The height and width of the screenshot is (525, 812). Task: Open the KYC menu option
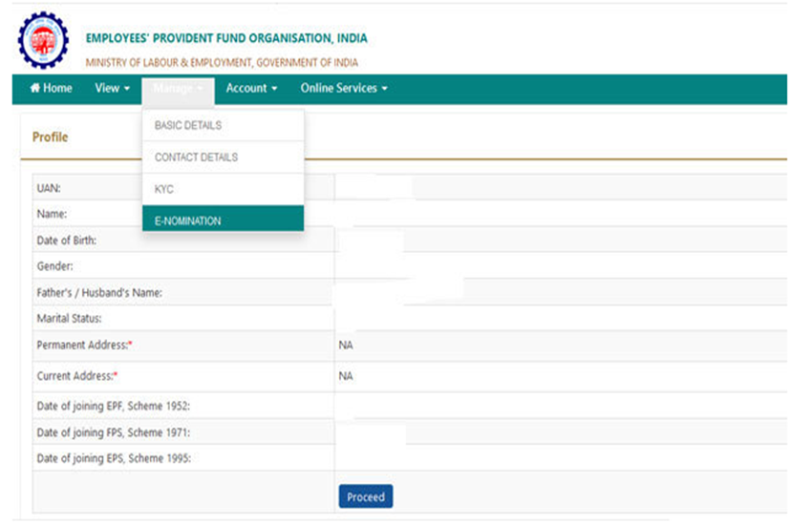pos(164,190)
